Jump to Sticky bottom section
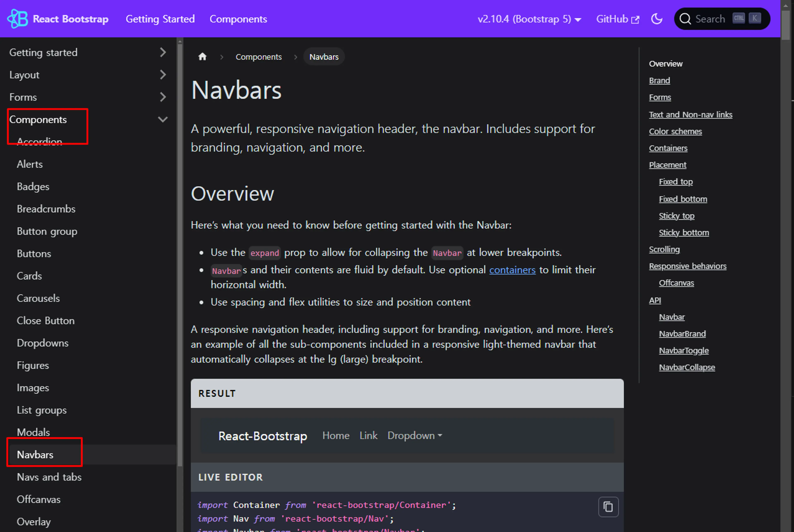 [x=684, y=233]
